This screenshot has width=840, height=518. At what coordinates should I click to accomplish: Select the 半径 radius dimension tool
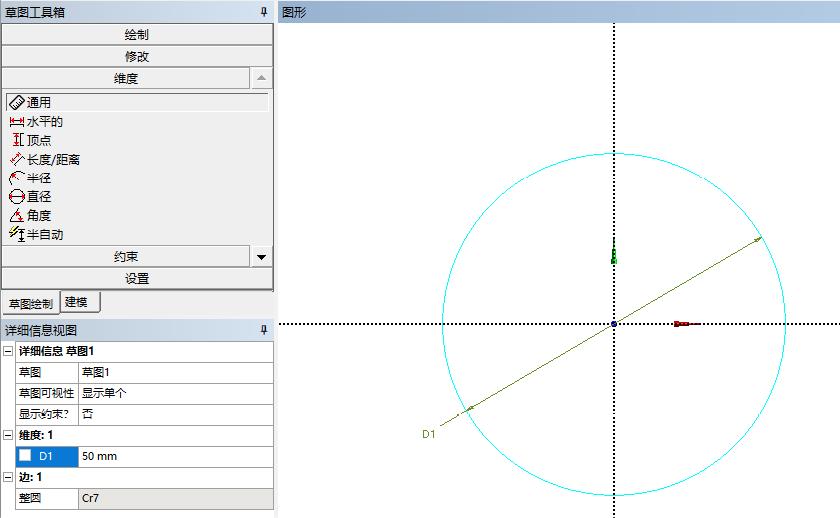tap(39, 178)
